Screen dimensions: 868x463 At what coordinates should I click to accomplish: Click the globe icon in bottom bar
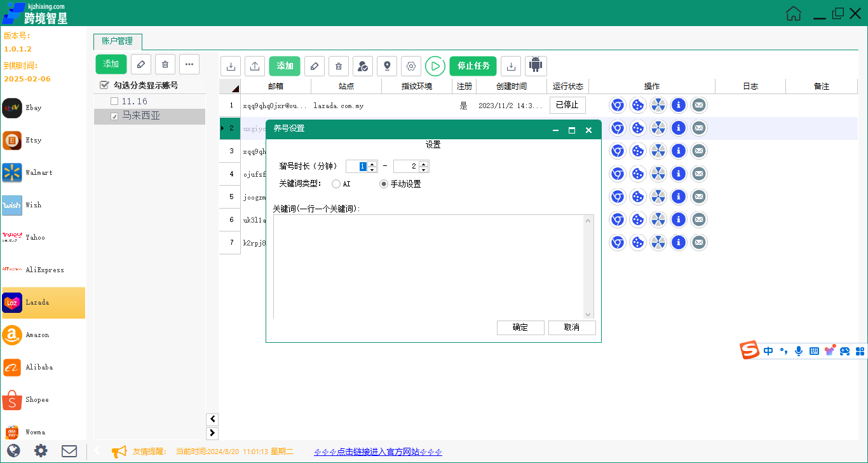tap(13, 451)
